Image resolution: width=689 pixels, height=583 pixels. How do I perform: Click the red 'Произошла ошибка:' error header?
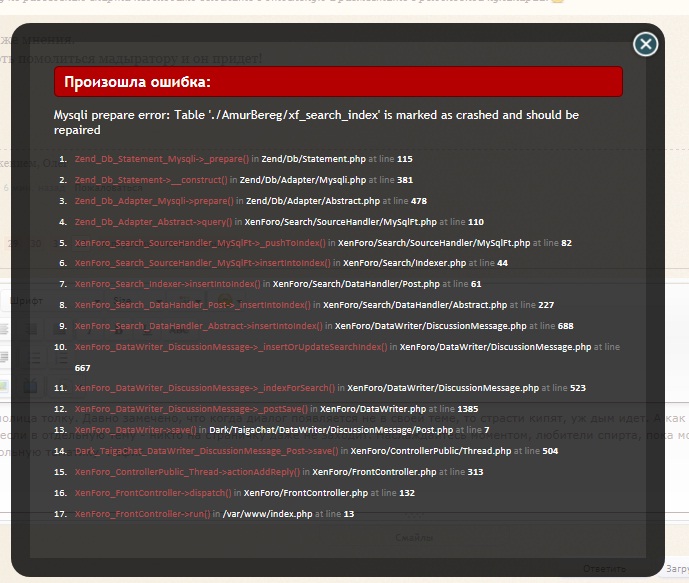[338, 82]
